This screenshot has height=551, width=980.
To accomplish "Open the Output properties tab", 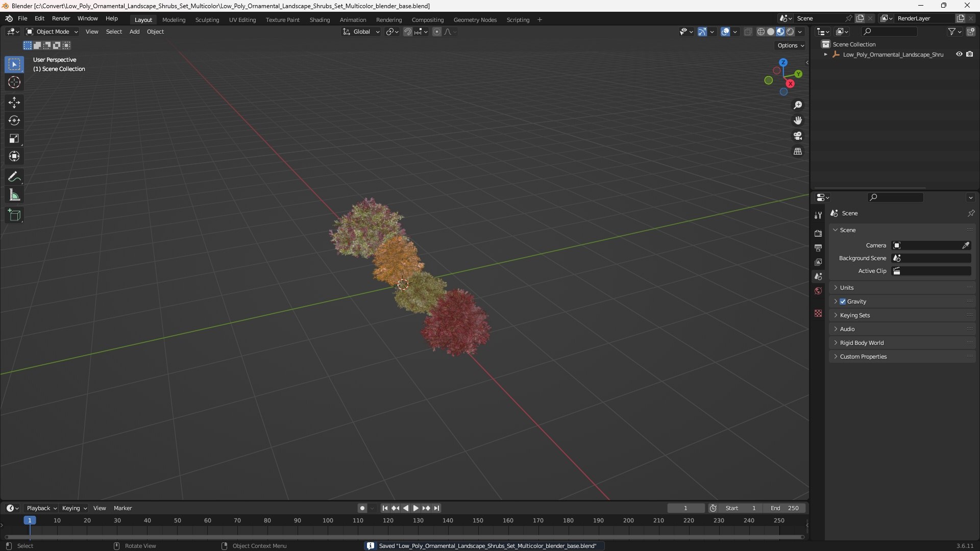I will tap(818, 247).
